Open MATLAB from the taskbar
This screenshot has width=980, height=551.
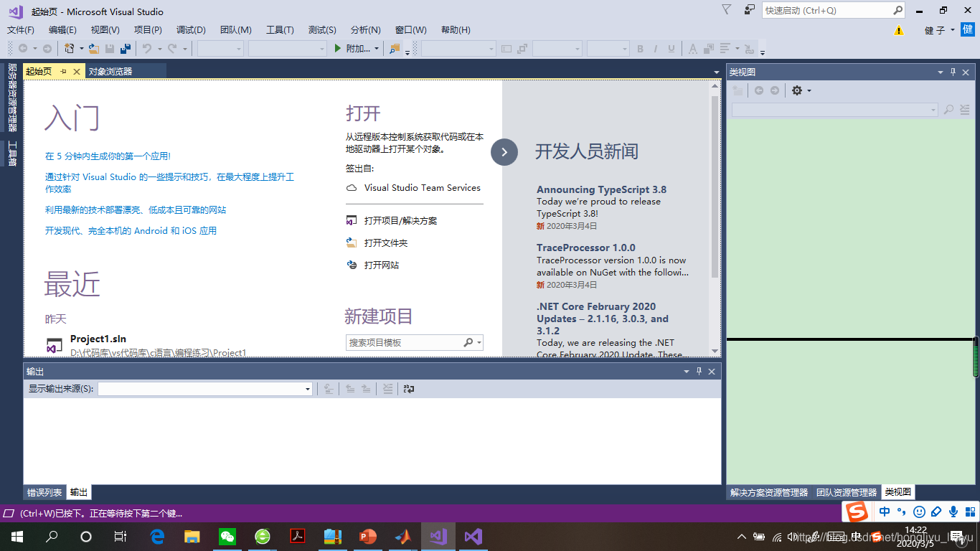click(403, 536)
